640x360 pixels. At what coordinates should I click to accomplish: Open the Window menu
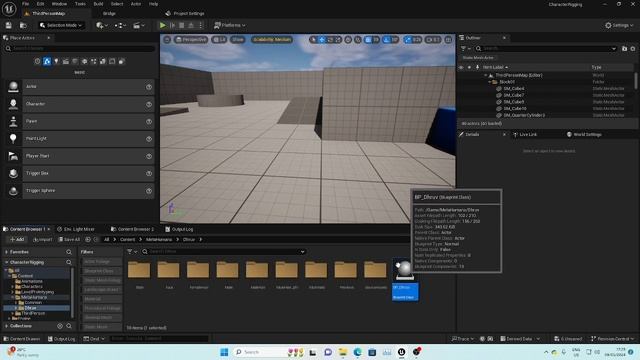tap(59, 4)
